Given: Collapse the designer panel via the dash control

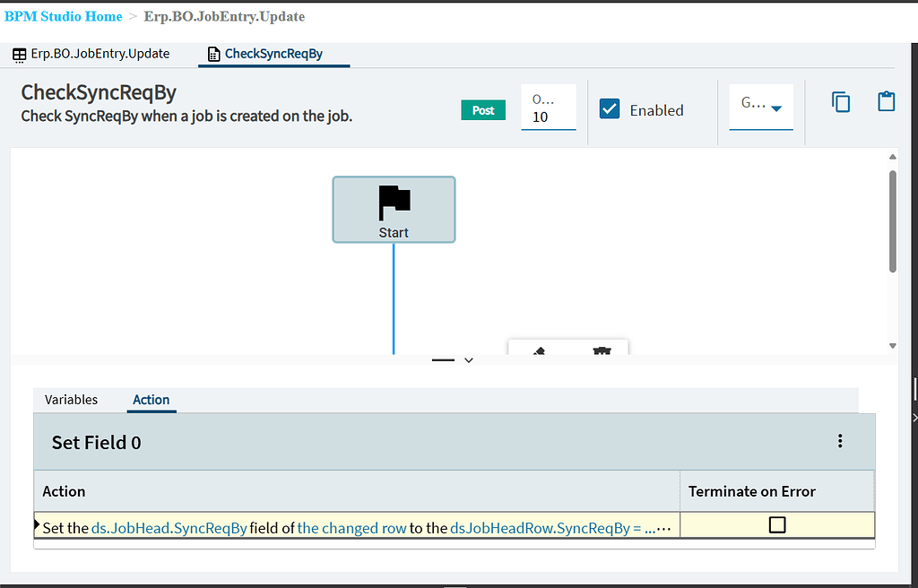Looking at the screenshot, I should tap(442, 359).
